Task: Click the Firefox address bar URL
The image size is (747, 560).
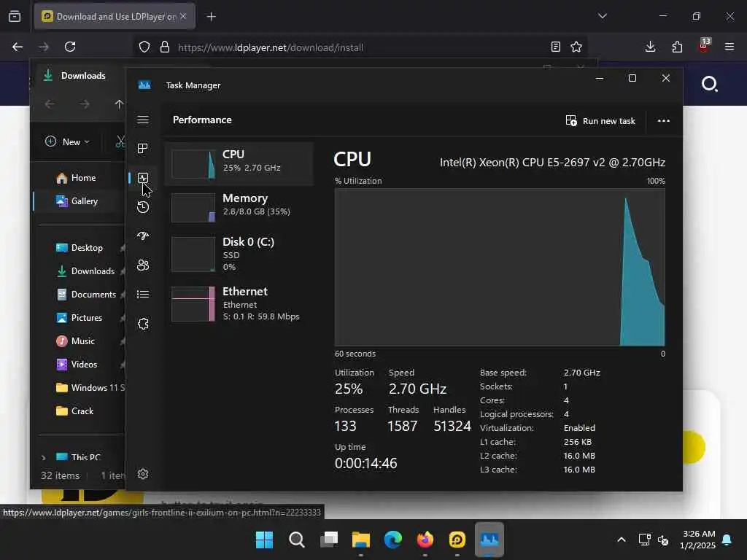Action: coord(270,47)
